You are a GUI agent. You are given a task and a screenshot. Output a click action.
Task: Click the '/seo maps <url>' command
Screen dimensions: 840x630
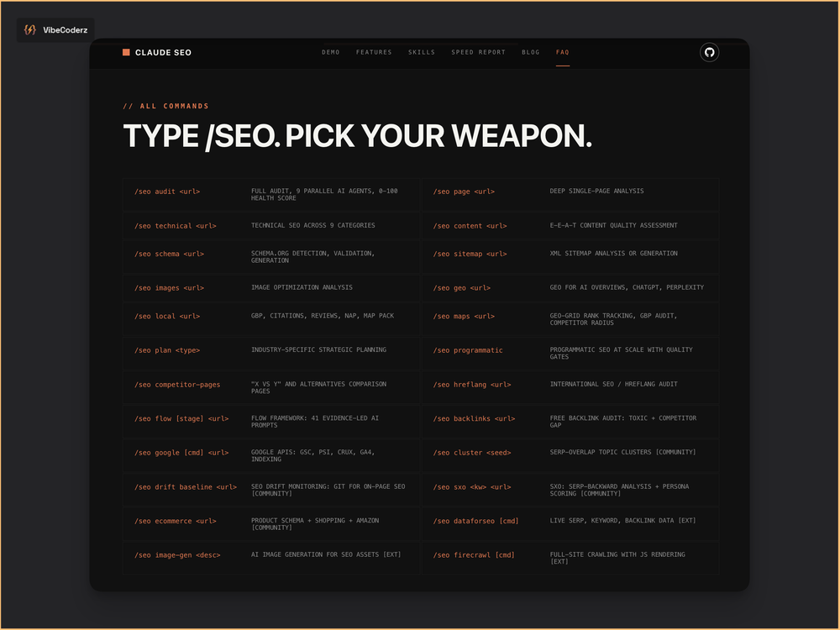point(464,317)
